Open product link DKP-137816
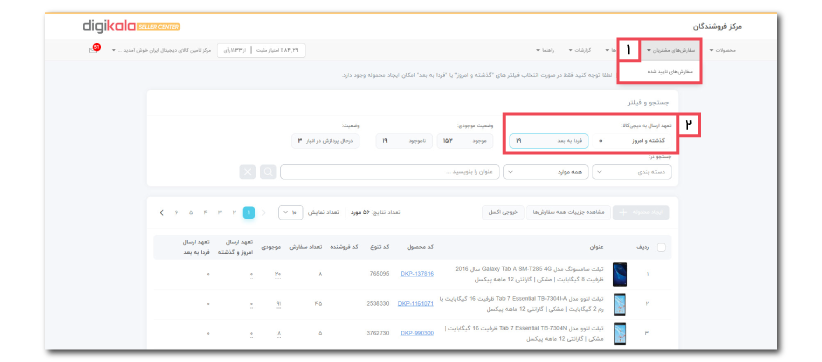The image size is (822, 362). pos(417,273)
